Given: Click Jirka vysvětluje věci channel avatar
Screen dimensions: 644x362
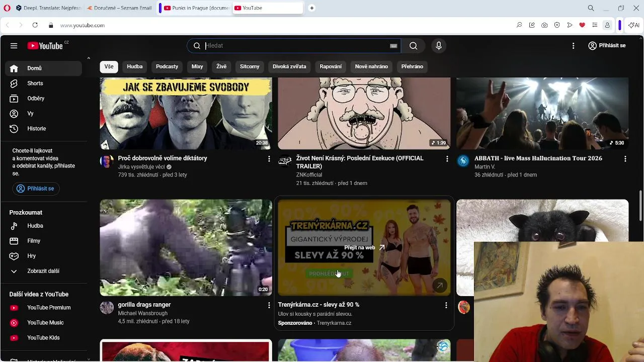Looking at the screenshot, I should [107, 161].
